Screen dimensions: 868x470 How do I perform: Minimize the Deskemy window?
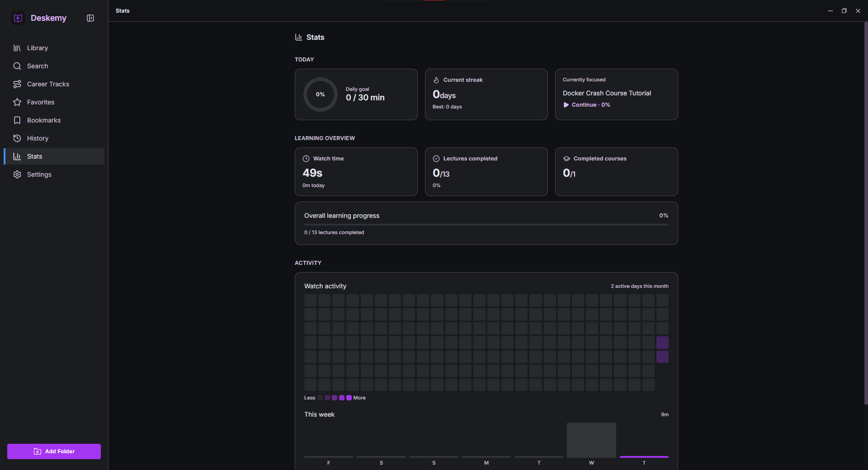[x=830, y=11]
